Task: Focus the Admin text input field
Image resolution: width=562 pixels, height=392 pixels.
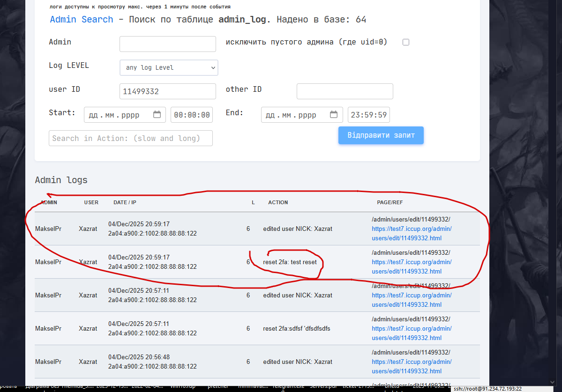Action: pos(168,44)
